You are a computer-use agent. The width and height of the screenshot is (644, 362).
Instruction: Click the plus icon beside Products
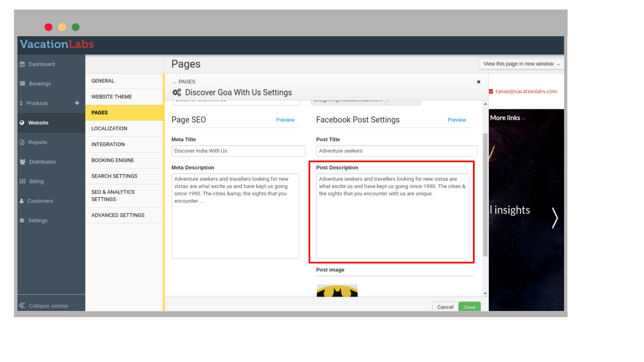[77, 103]
